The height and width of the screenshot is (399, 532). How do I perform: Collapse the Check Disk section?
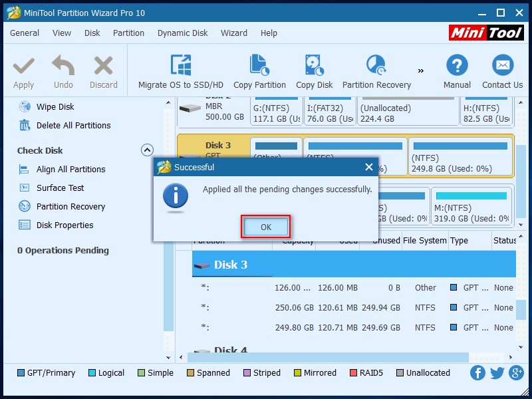click(147, 150)
